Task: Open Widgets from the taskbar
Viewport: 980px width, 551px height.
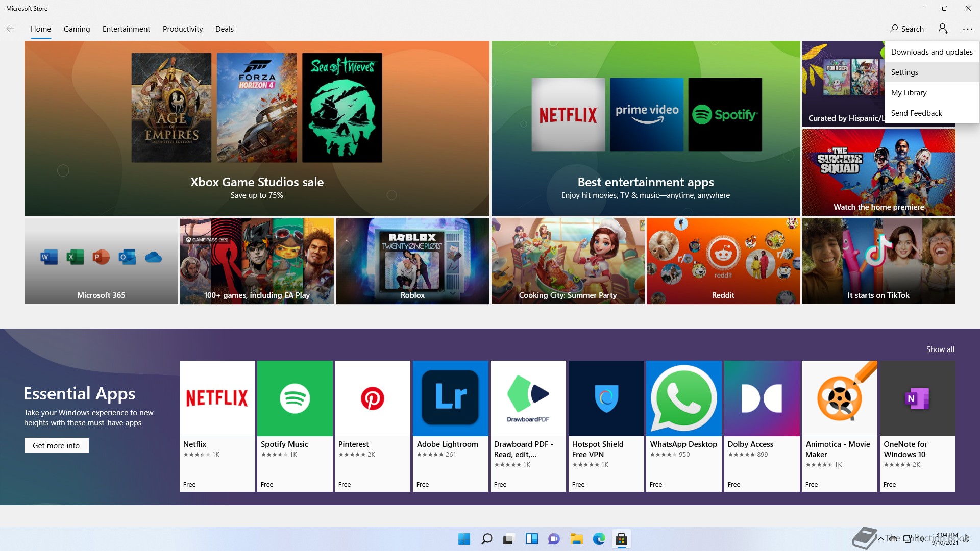Action: [x=531, y=539]
